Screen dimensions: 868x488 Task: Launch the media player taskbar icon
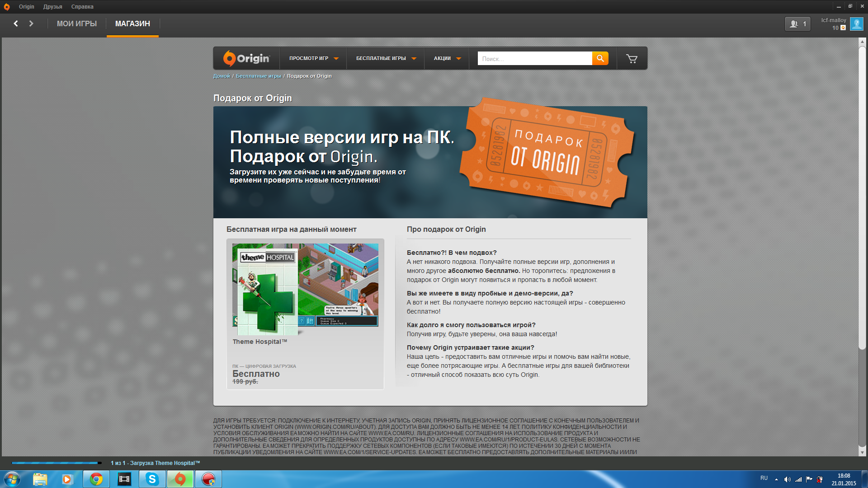point(67,479)
